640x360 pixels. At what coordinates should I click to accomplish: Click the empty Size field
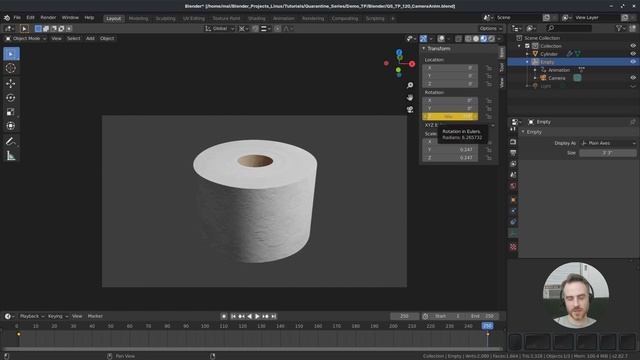pos(608,153)
